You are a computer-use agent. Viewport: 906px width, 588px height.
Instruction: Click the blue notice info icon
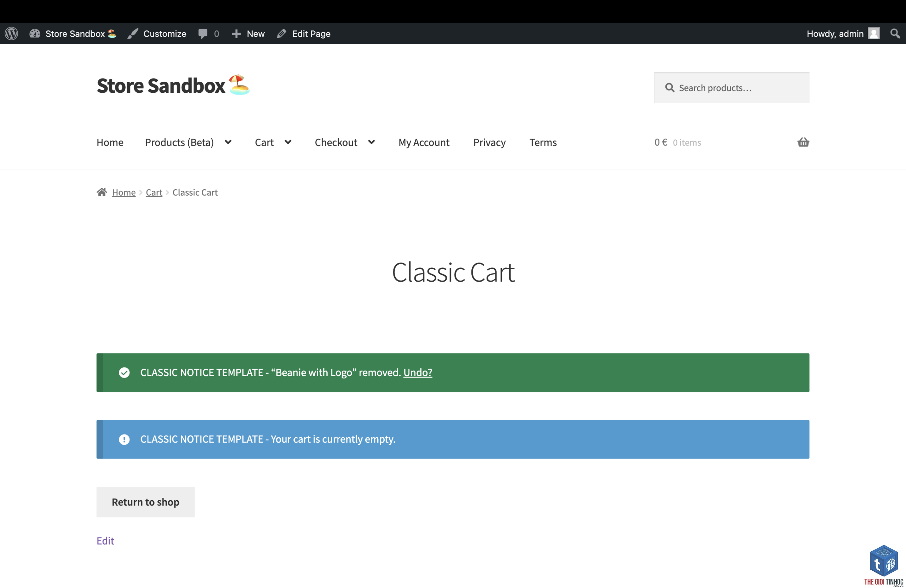coord(124,439)
